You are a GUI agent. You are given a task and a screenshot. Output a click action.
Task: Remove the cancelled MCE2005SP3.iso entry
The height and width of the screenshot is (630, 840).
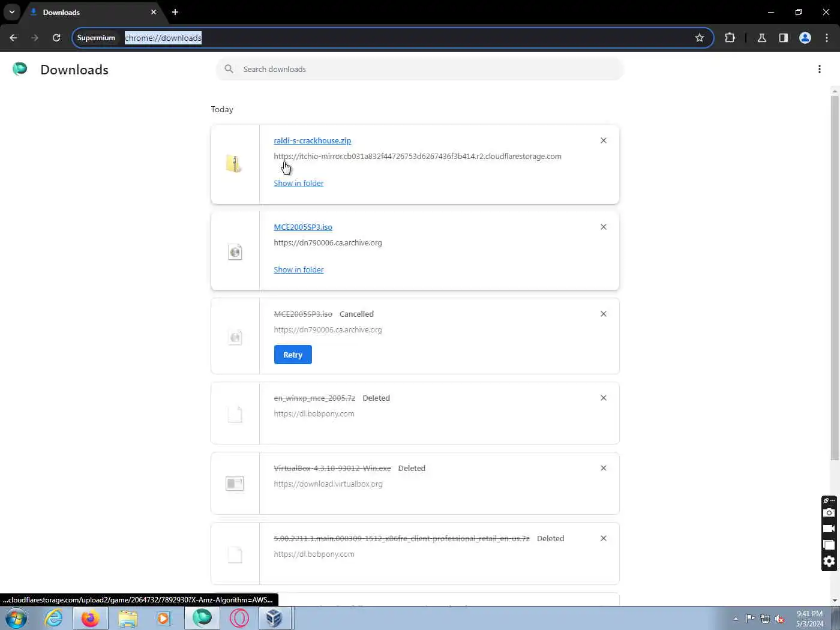click(604, 314)
